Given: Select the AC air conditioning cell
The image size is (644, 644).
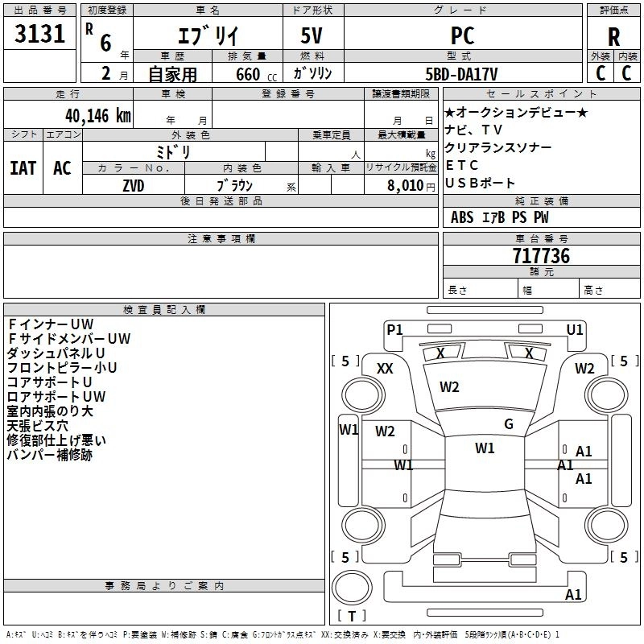Looking at the screenshot, I should [x=62, y=168].
